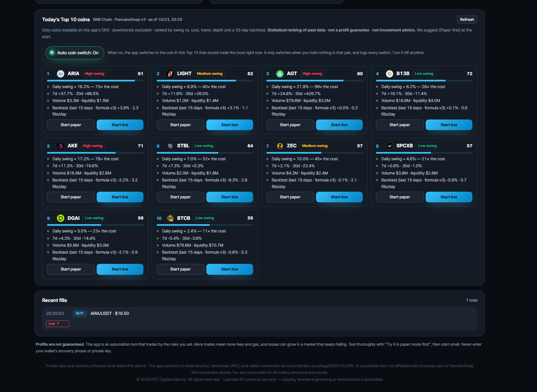This screenshot has width=537, height=392.
Task: Start live trading for AGT
Action: (339, 125)
